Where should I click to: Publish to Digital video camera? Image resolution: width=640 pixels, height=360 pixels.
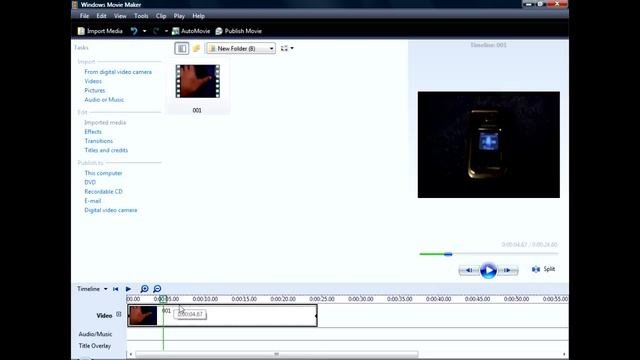coord(111,210)
